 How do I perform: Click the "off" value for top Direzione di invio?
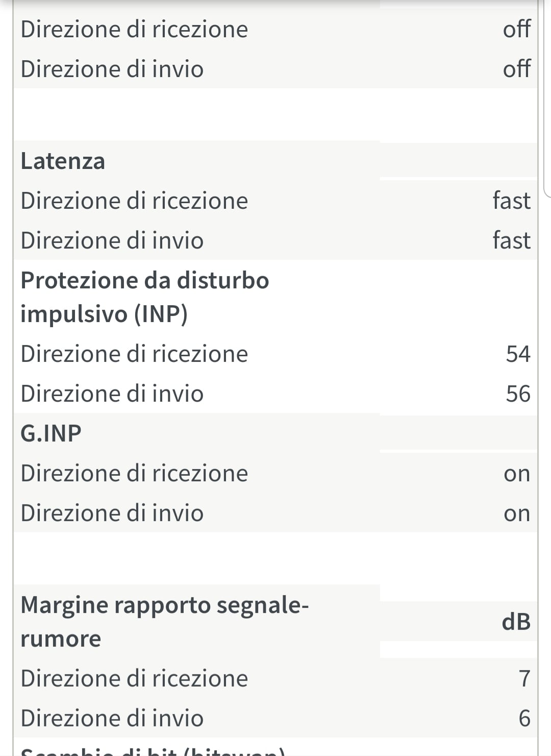point(516,69)
